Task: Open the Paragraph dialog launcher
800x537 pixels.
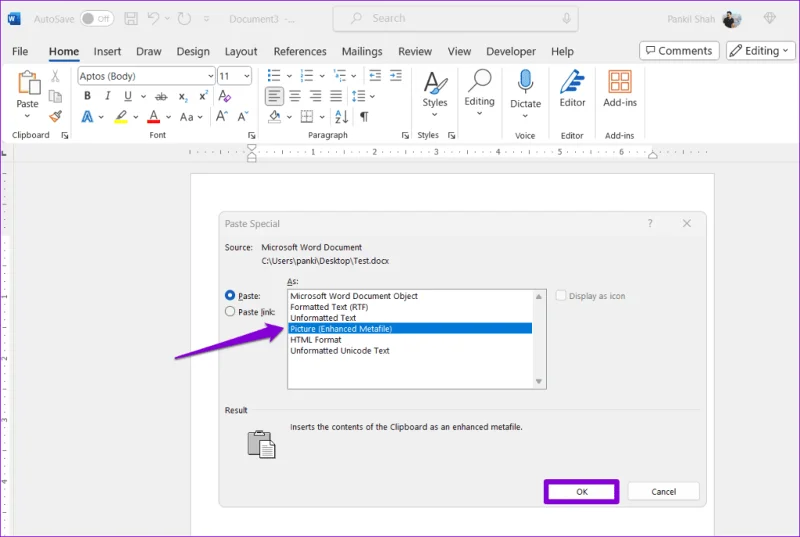Action: [x=405, y=135]
